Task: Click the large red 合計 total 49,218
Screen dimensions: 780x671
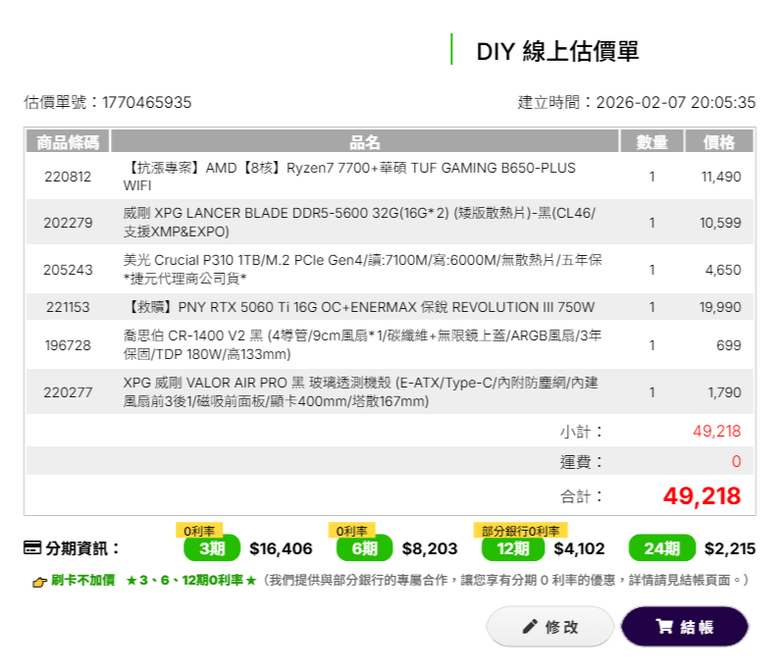Action: click(x=702, y=496)
